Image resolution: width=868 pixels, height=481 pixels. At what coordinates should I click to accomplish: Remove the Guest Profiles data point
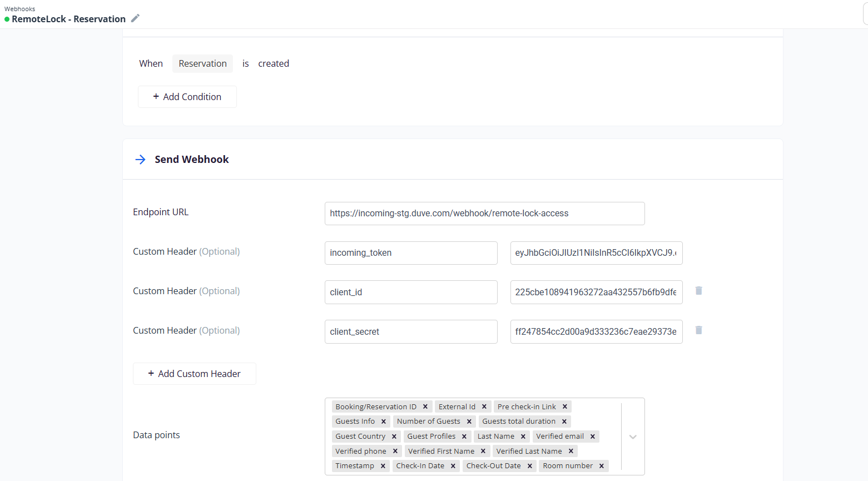(464, 437)
